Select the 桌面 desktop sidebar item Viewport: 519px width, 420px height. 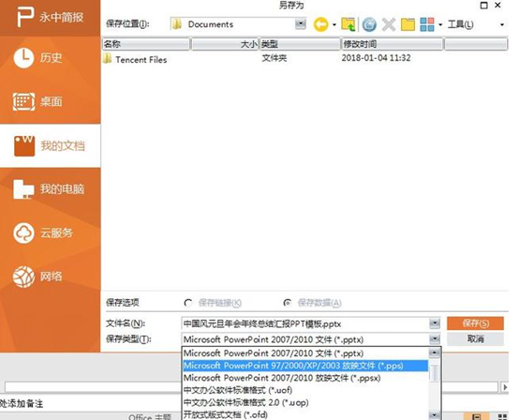[x=50, y=101]
